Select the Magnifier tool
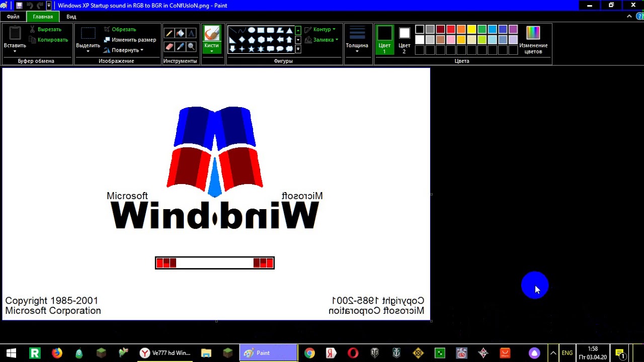The width and height of the screenshot is (644, 362). pyautogui.click(x=191, y=46)
